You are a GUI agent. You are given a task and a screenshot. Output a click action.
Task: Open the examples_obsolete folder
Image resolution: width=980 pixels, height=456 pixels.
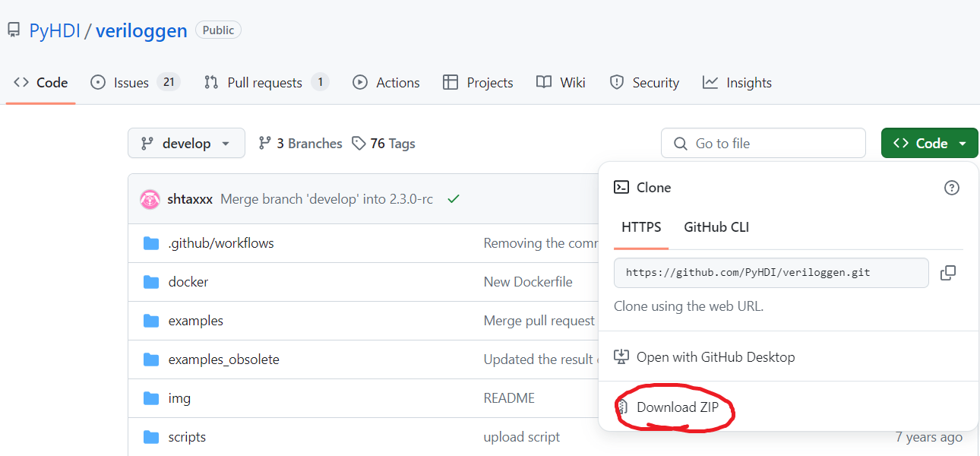tap(224, 359)
